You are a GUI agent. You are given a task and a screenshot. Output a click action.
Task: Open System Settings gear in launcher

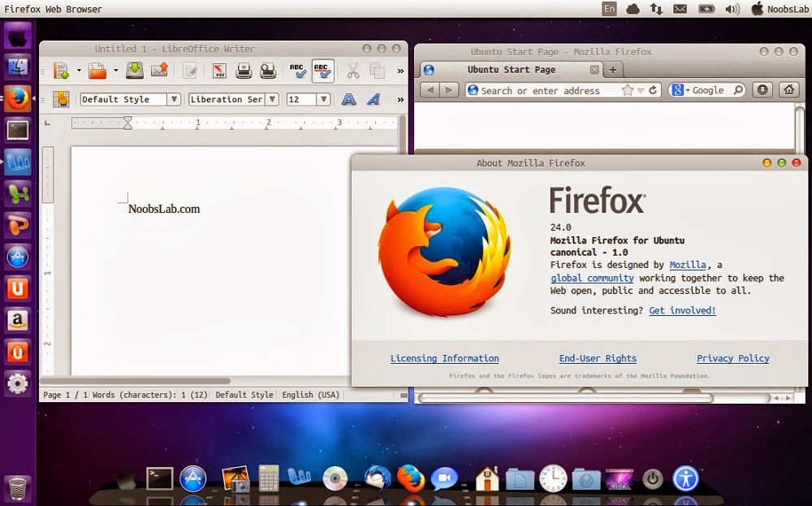click(18, 384)
